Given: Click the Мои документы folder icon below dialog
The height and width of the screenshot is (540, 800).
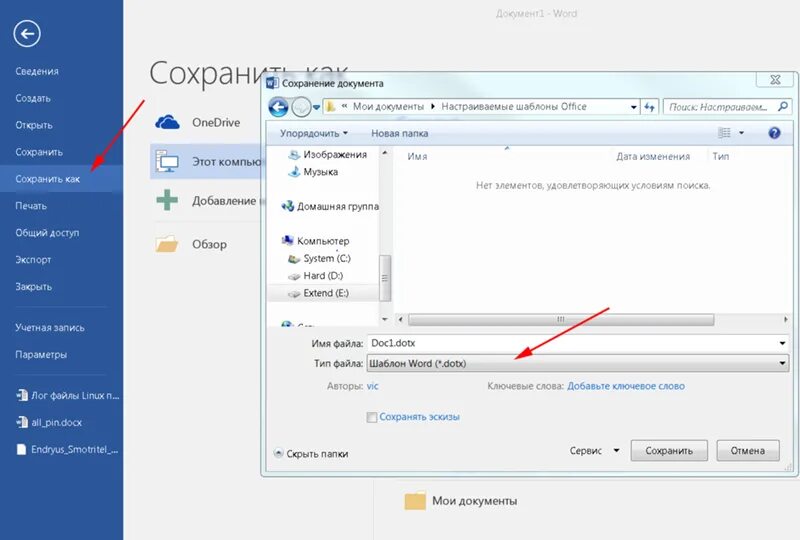Looking at the screenshot, I should coord(415,501).
